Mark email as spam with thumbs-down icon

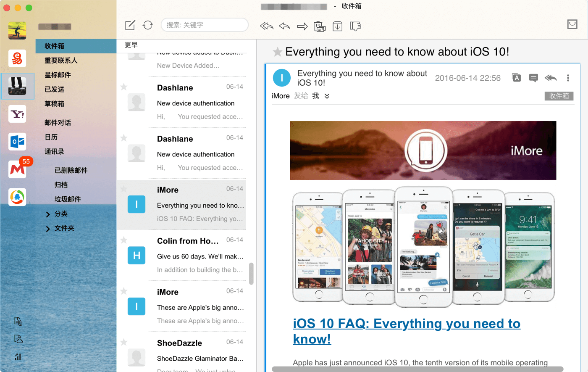355,26
